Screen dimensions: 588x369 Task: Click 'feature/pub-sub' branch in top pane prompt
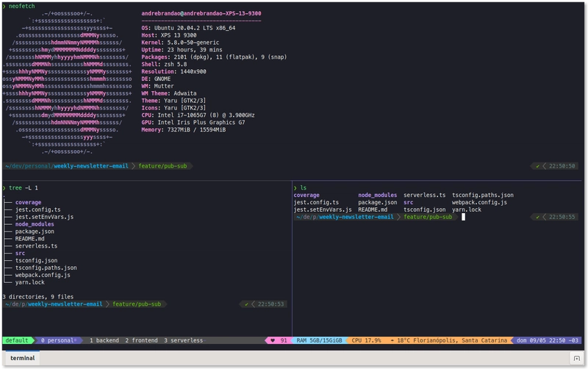(162, 165)
